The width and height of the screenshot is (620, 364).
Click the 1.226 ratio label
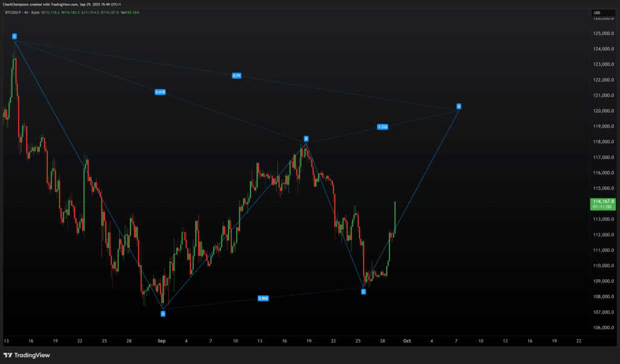[382, 127]
